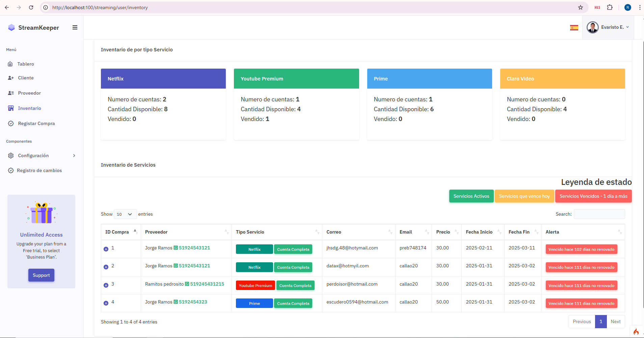Click the browser back arrow
The width and height of the screenshot is (644, 338).
[7, 7]
